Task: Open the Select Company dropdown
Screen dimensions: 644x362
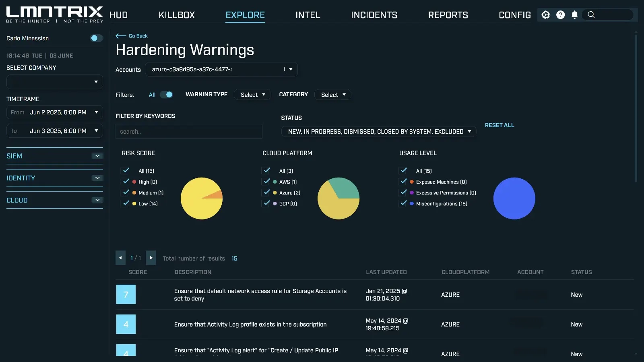Action: (x=55, y=82)
